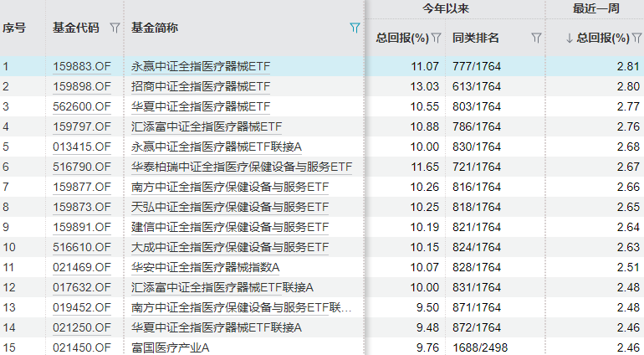644x355 pixels.
Task: Select year-to-date return 11.65
Action: click(425, 167)
